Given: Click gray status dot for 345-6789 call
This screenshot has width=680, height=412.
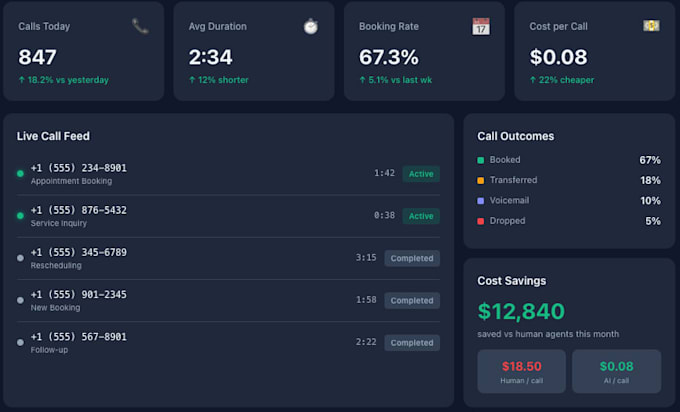Looking at the screenshot, I should [20, 258].
